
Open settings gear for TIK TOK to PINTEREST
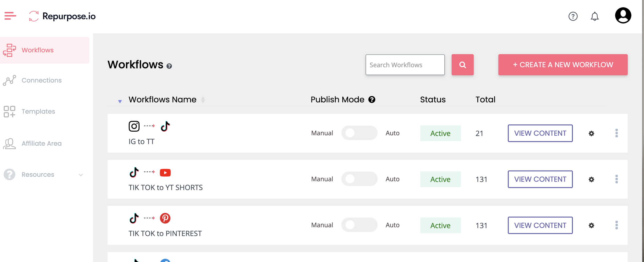point(591,225)
